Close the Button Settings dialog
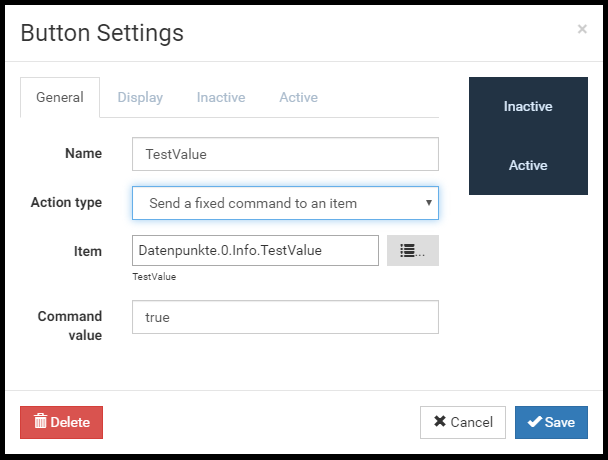 pos(582,30)
